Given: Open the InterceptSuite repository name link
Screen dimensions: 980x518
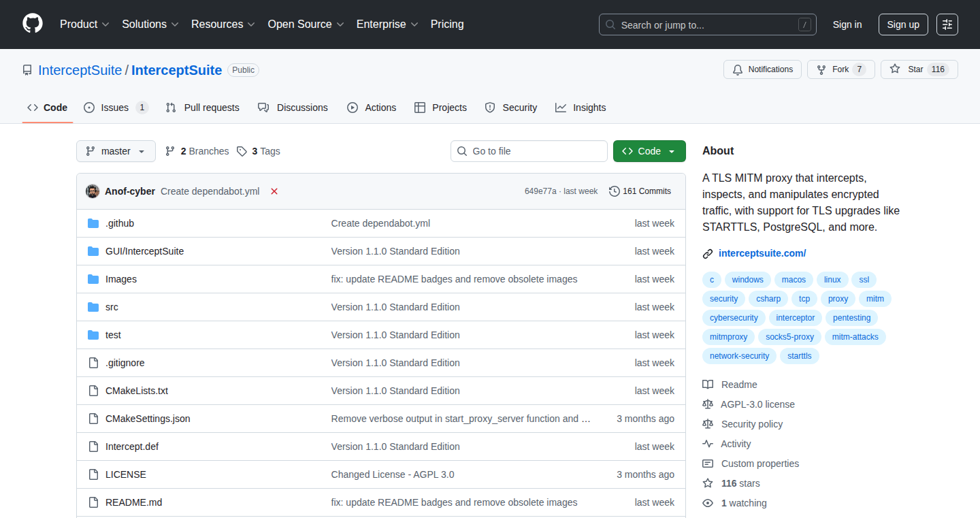Looking at the screenshot, I should pyautogui.click(x=177, y=70).
